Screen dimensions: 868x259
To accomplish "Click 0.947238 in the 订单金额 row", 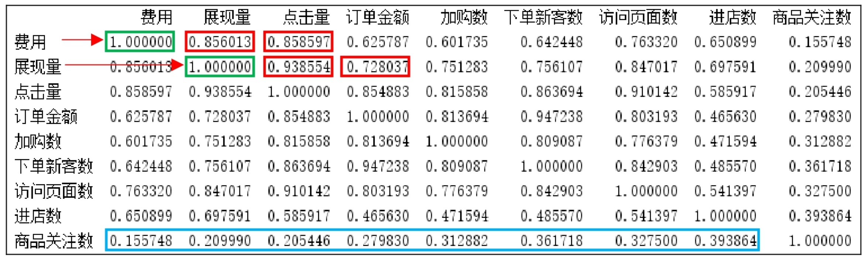I will click(551, 116).
